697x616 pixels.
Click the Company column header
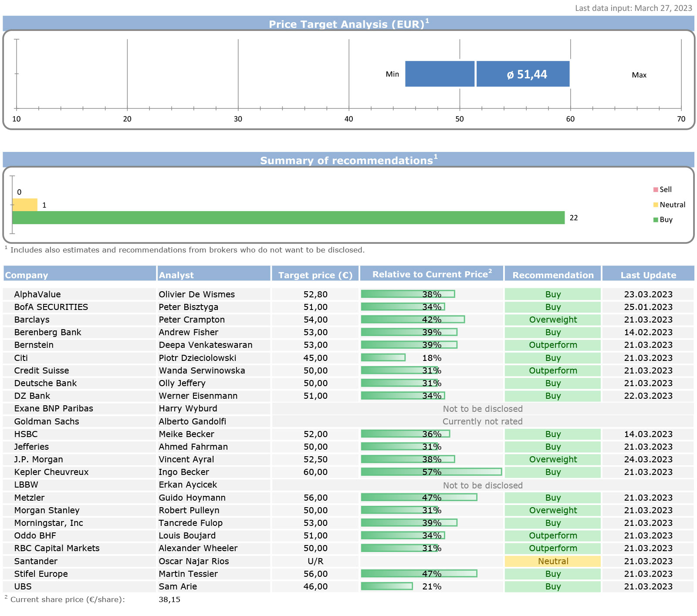pos(79,274)
